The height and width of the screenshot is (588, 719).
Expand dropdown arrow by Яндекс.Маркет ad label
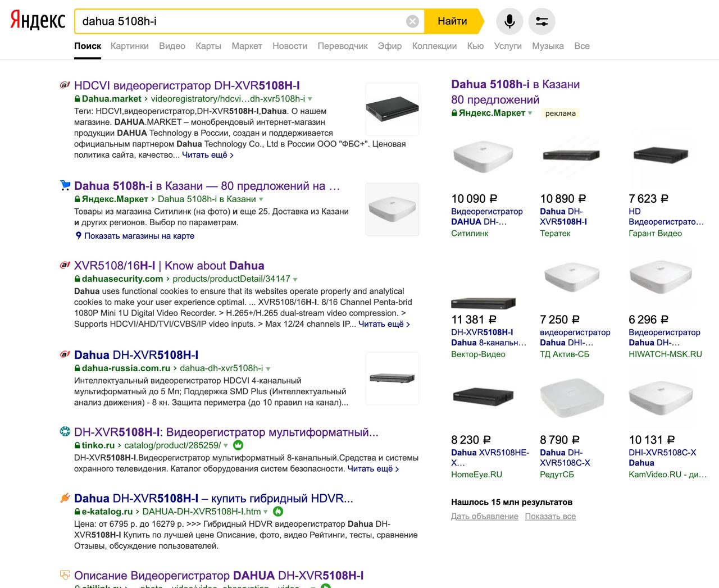tap(530, 113)
